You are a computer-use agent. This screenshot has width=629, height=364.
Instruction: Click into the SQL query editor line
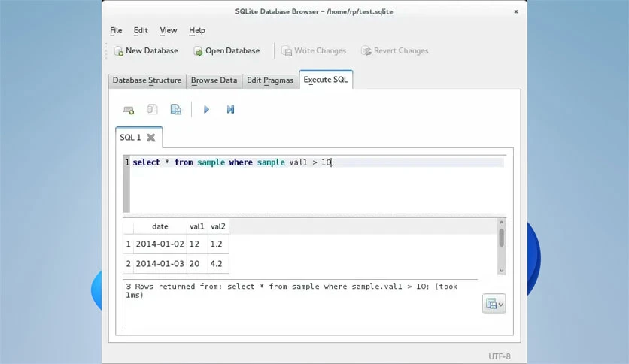317,162
